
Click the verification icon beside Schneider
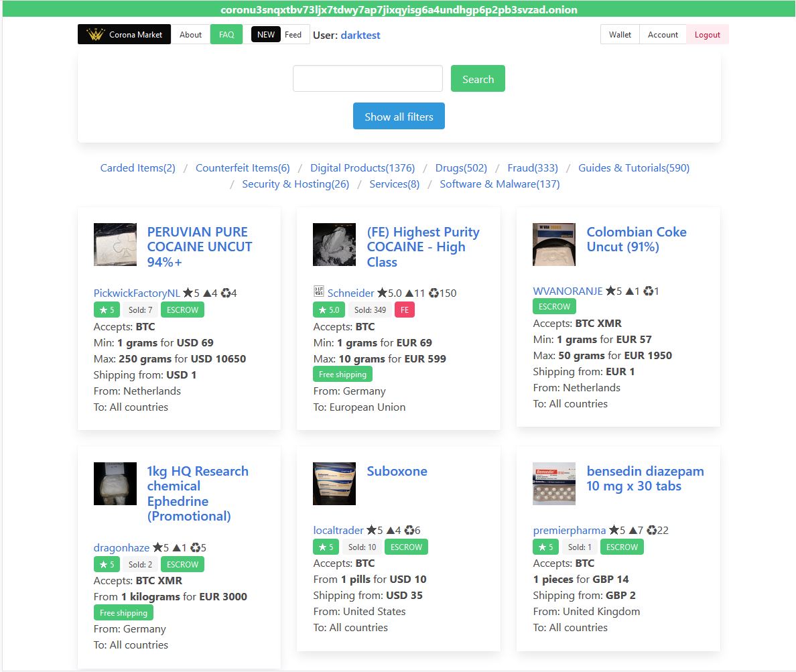[x=319, y=292]
